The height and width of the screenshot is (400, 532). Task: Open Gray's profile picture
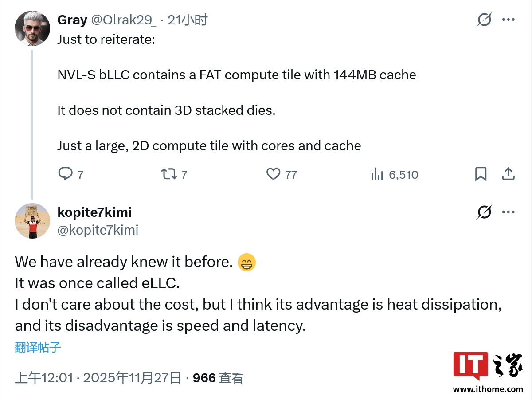coord(32,28)
